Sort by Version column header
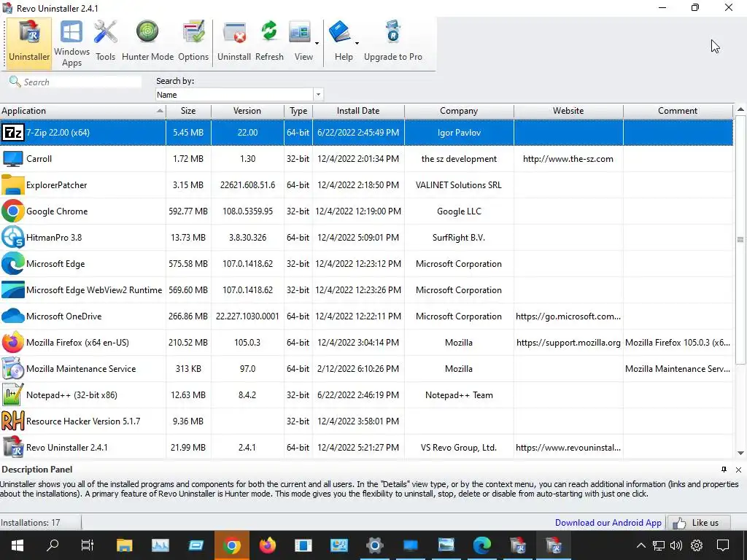 (247, 111)
